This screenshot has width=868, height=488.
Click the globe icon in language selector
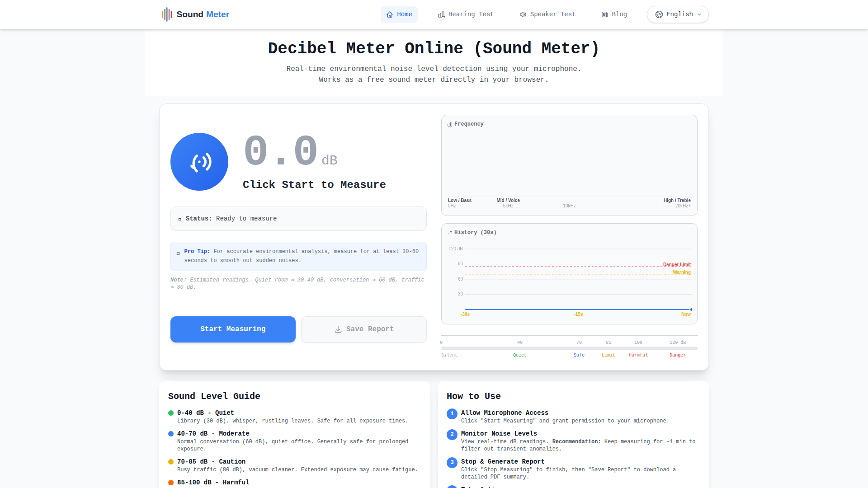tap(659, 14)
